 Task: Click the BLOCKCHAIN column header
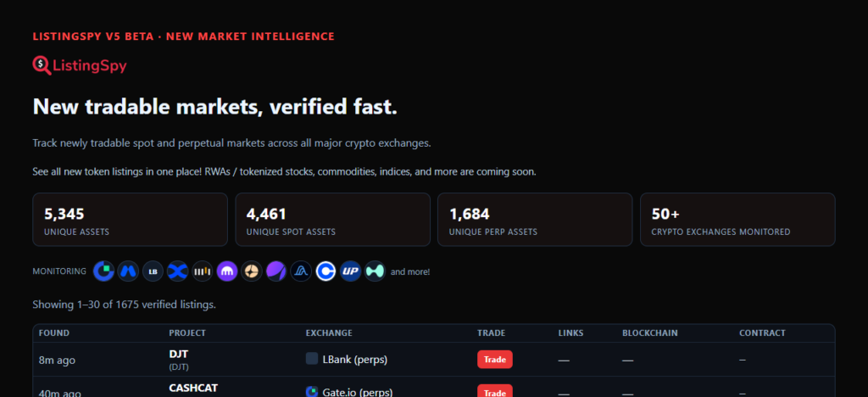[x=650, y=333]
